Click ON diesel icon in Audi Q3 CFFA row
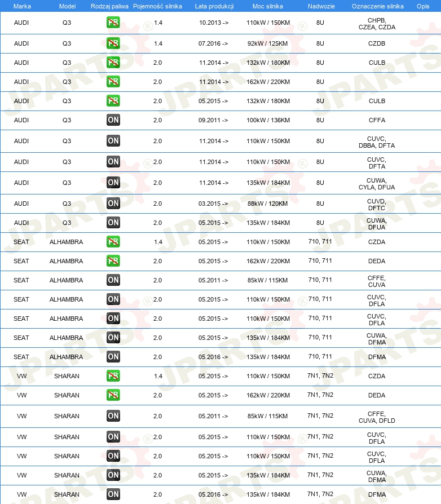The image size is (441, 504). click(113, 120)
